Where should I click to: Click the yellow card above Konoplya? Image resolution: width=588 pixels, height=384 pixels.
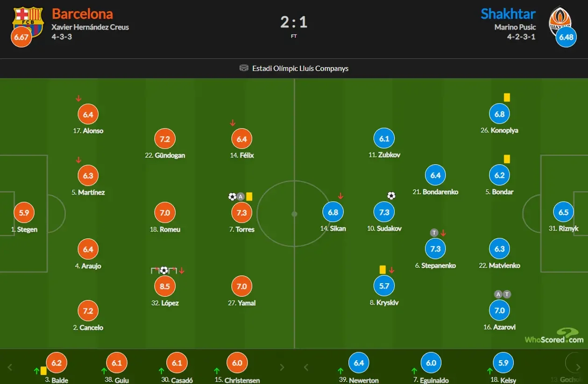click(507, 98)
